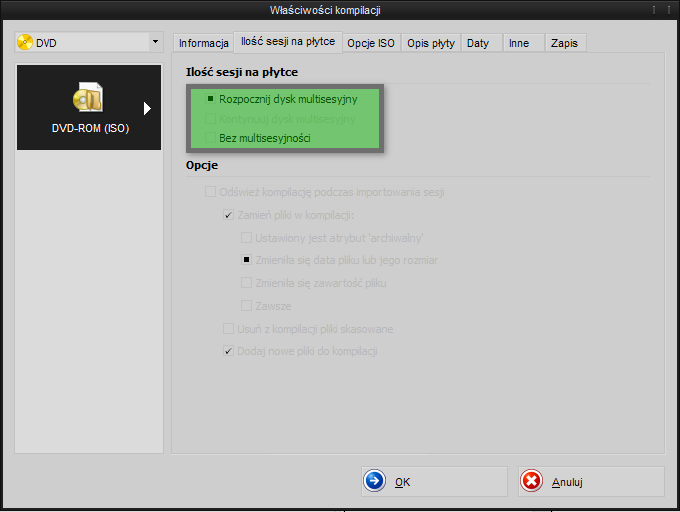680x512 pixels.
Task: Select the Ilość sesji na płytce tab
Action: 288,42
